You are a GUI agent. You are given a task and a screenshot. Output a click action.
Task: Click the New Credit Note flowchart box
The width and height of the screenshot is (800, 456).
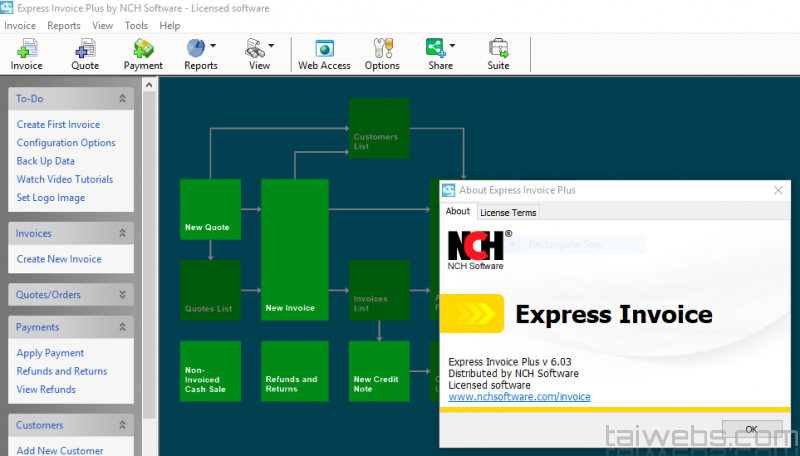pos(379,371)
